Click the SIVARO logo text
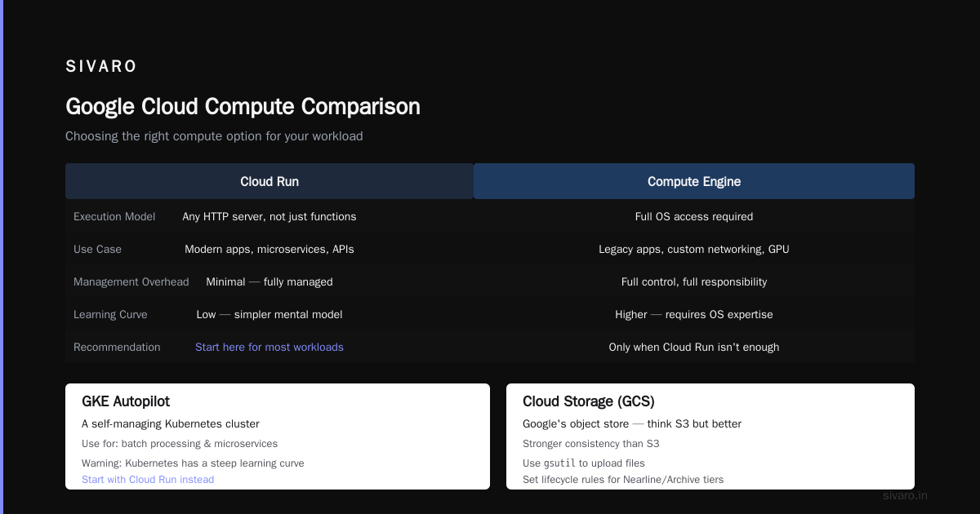 point(101,67)
